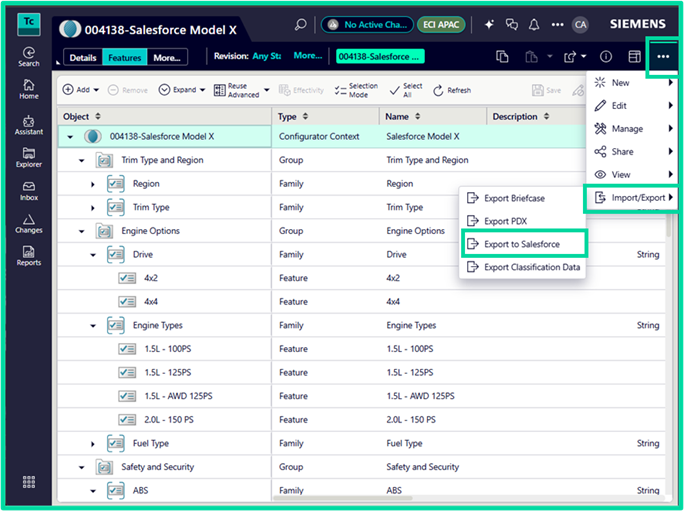This screenshot has height=511, width=684.
Task: Click the No Active Change button
Action: pos(367,25)
